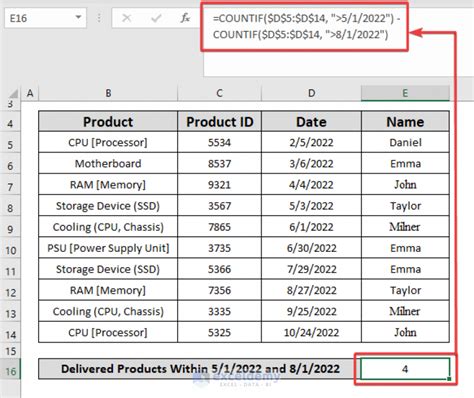
Task: Select cell with Product ID 5325
Action: [219, 332]
